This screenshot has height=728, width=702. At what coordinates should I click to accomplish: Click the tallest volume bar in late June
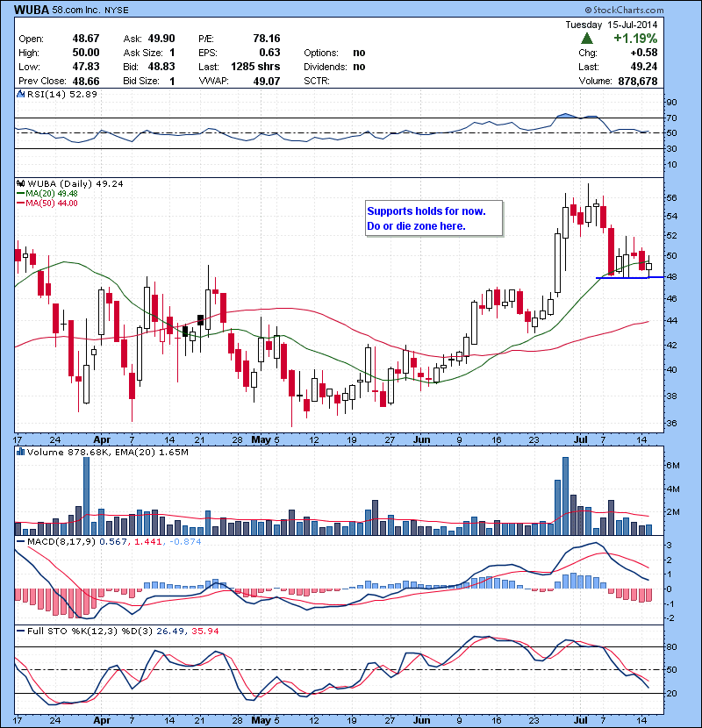click(x=565, y=496)
